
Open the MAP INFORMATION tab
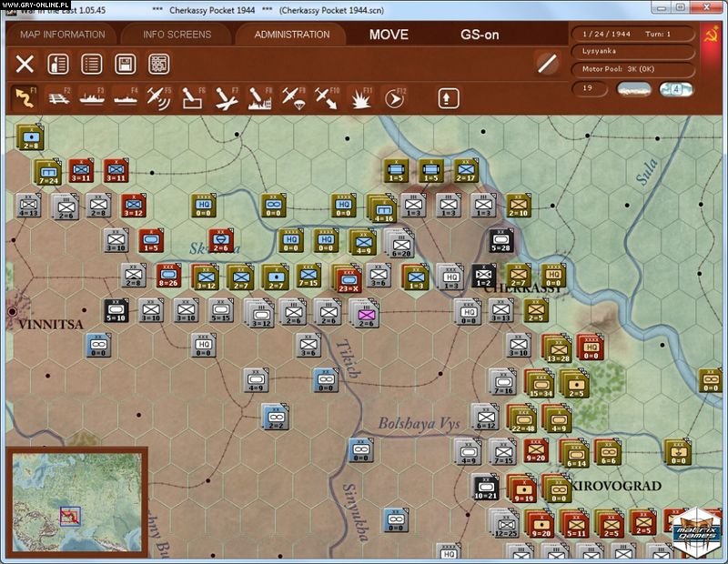pos(63,35)
